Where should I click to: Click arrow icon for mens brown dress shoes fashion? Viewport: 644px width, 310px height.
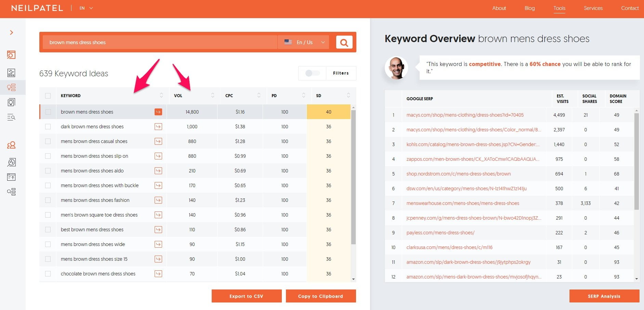[158, 200]
